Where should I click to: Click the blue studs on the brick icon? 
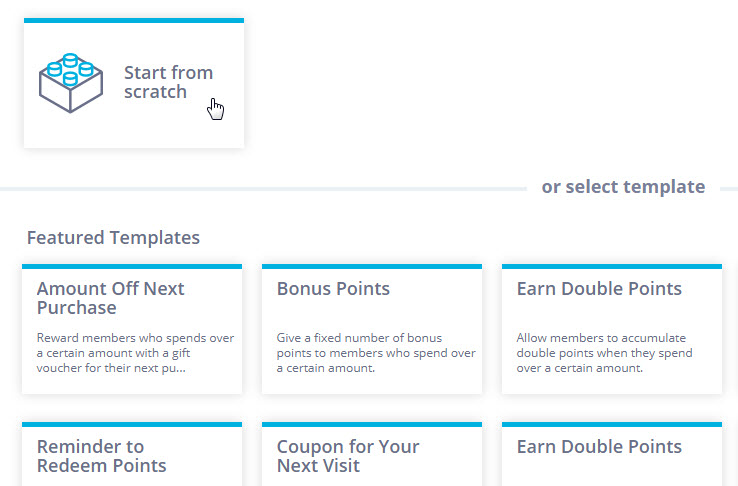click(x=71, y=69)
